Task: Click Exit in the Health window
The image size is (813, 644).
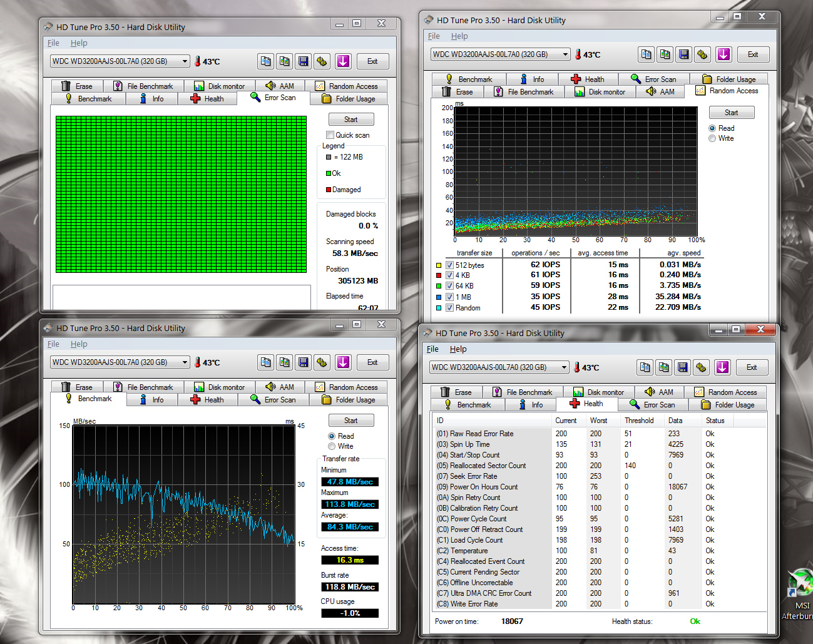Action: [752, 367]
